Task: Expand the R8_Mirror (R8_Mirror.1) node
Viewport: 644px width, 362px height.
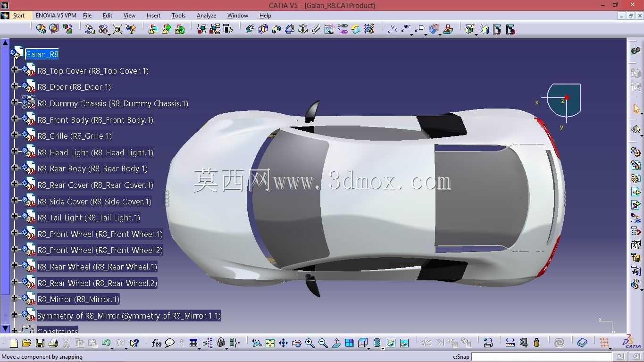Action: [x=15, y=298]
